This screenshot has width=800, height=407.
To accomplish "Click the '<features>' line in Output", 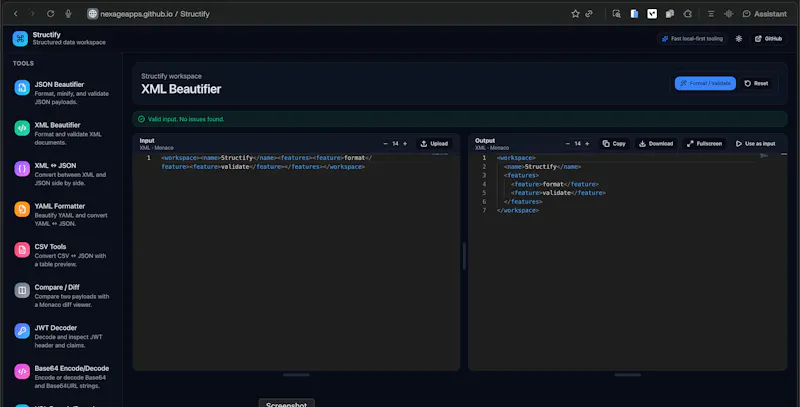I will [x=521, y=175].
